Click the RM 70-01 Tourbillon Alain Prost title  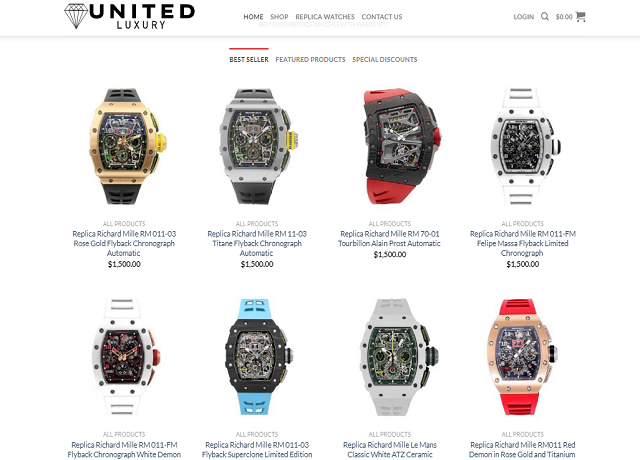390,238
